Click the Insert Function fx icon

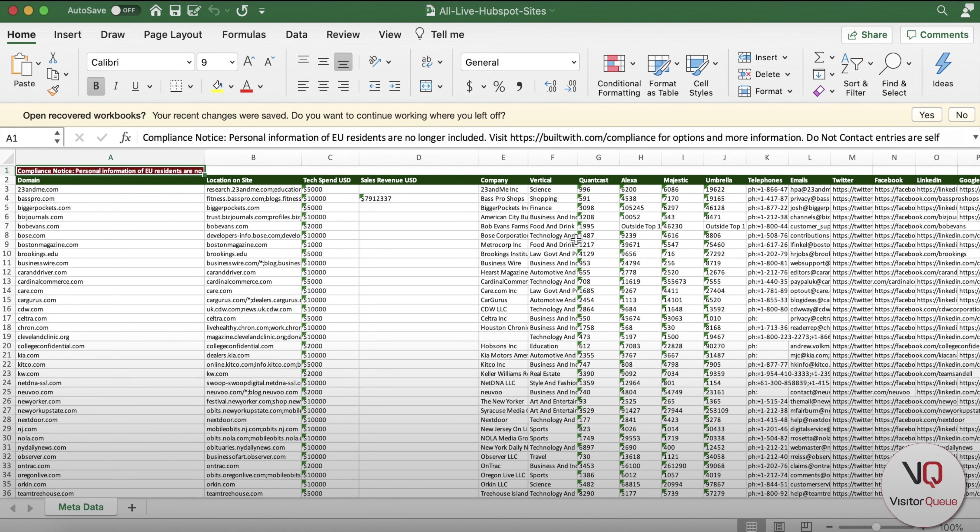point(125,137)
